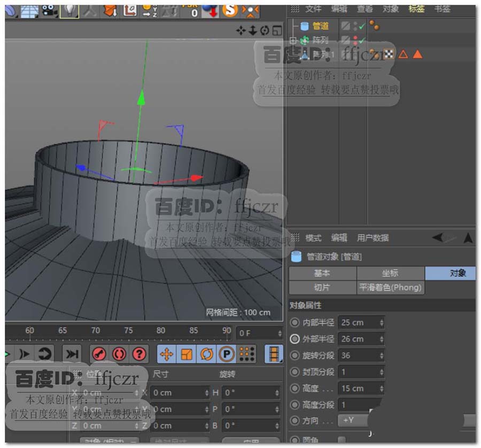Switch to the 坐标 tab
Image resolution: width=481 pixels, height=448 pixels.
pos(391,273)
